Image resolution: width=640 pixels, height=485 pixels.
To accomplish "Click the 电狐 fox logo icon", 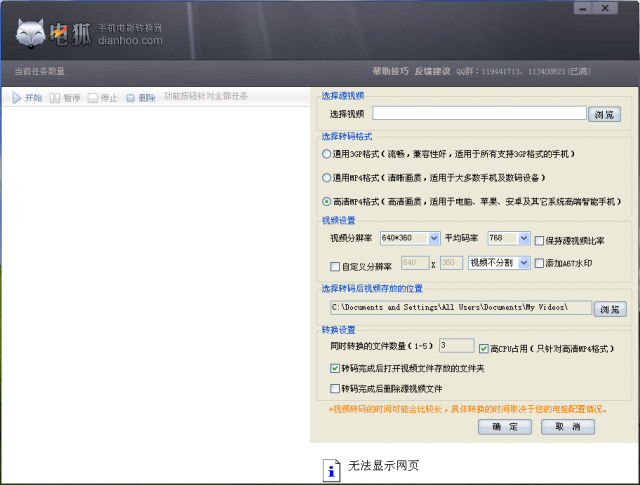I will point(35,31).
